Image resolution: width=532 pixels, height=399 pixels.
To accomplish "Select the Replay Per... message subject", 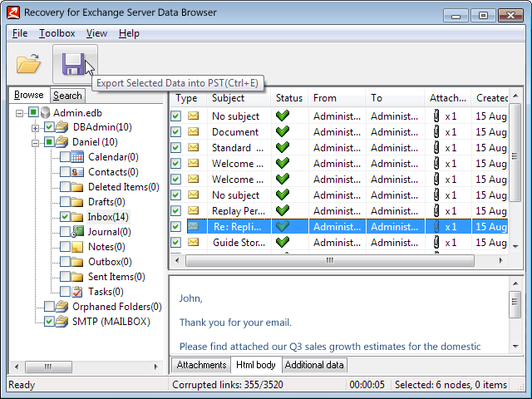I will coord(239,211).
